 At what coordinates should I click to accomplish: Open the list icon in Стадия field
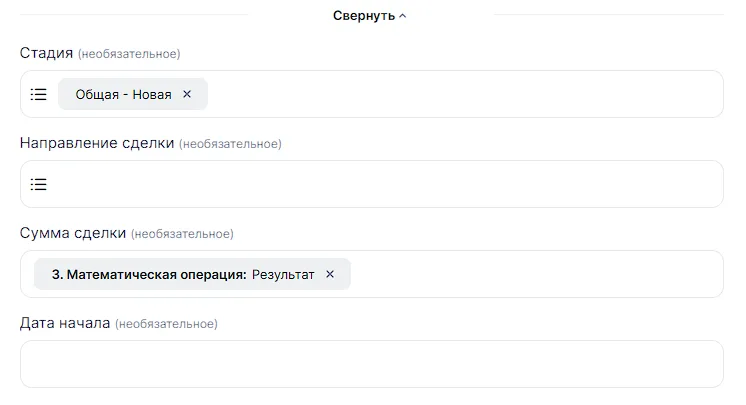click(38, 94)
